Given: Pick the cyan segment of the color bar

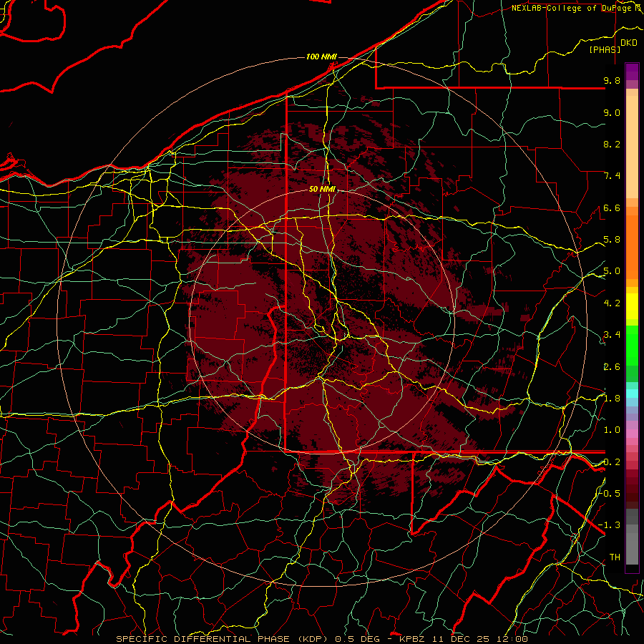Looking at the screenshot, I should [x=632, y=394].
